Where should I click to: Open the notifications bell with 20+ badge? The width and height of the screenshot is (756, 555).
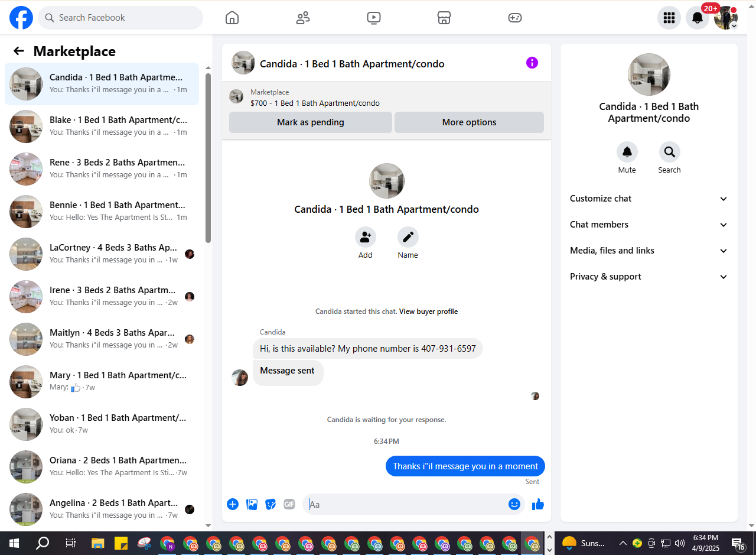(x=698, y=18)
